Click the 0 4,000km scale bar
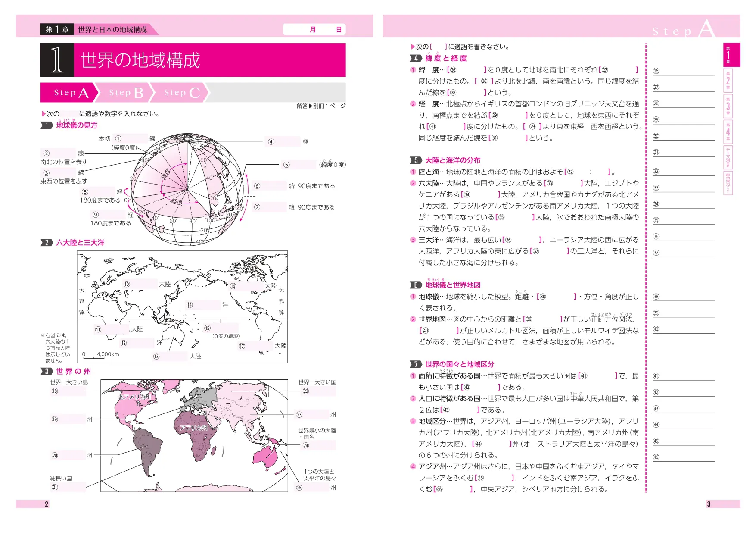Screen dimensions: 756x535 coord(101,355)
